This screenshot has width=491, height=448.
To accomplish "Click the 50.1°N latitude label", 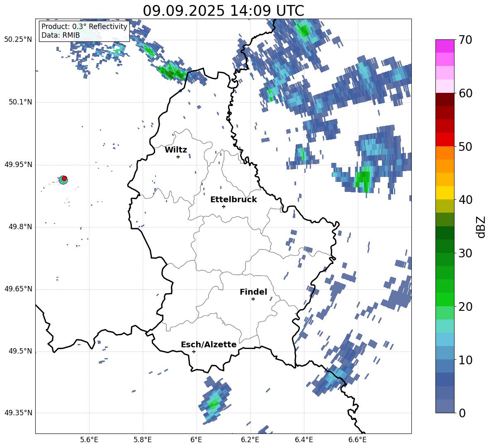I will point(20,102).
